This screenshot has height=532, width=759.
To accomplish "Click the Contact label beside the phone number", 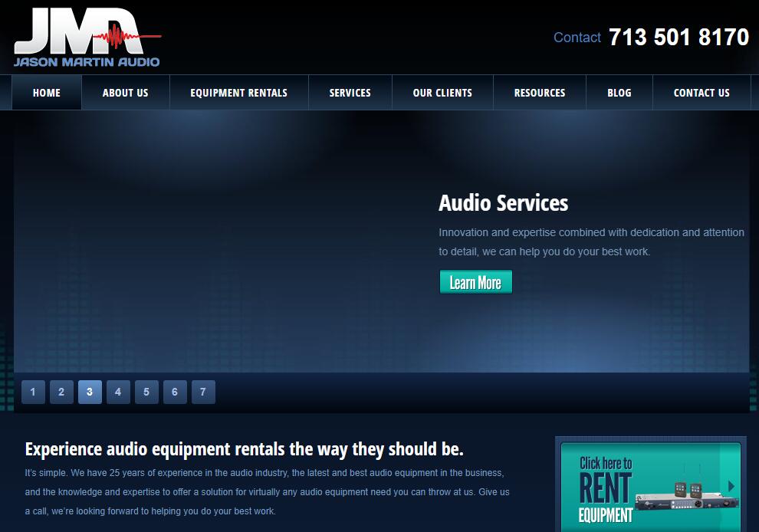I will pyautogui.click(x=577, y=38).
